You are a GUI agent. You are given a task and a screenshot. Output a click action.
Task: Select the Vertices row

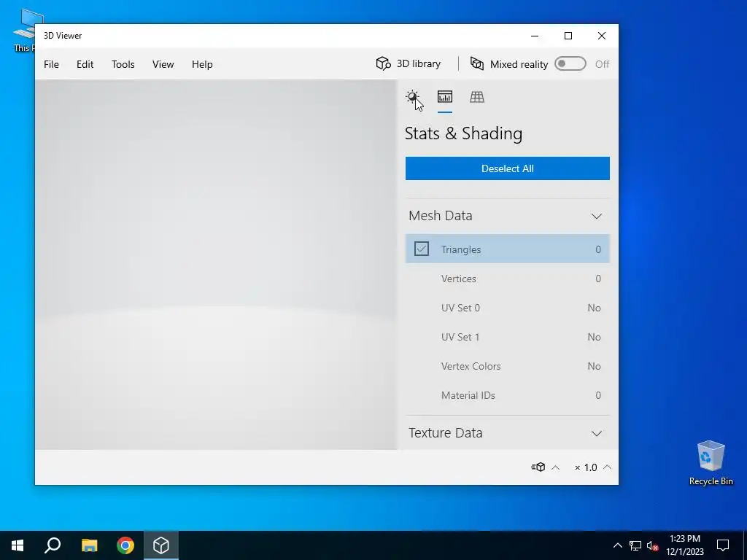(x=508, y=279)
